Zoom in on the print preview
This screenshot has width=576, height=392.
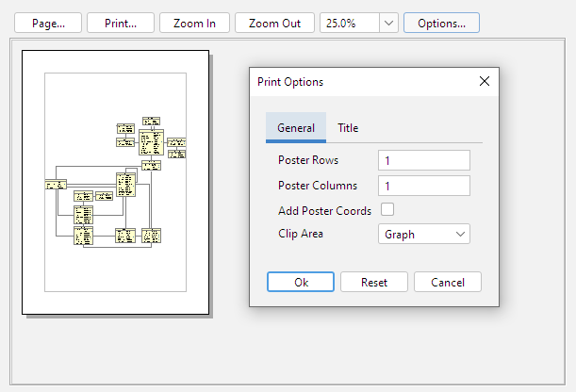pyautogui.click(x=194, y=23)
